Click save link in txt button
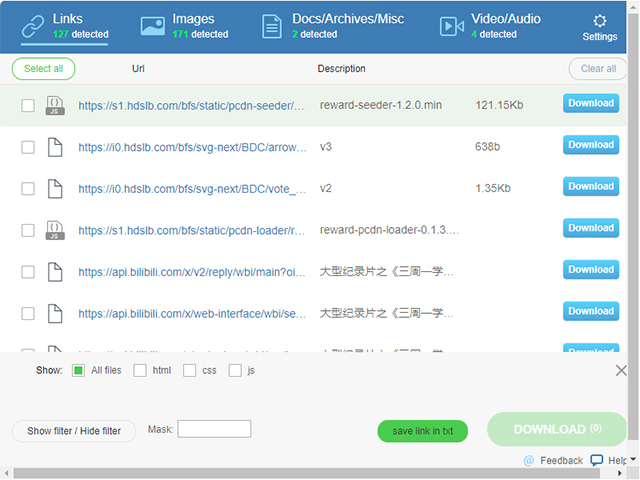The image size is (640, 480). 422,431
